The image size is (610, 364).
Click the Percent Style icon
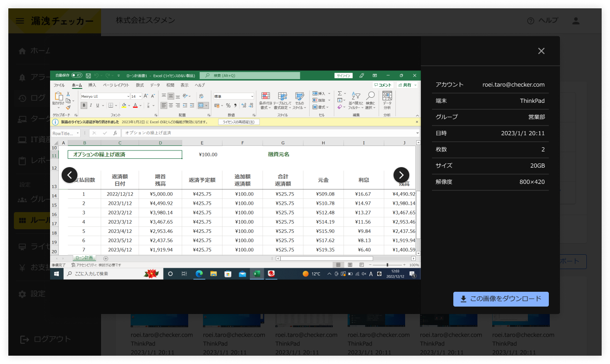coord(228,105)
